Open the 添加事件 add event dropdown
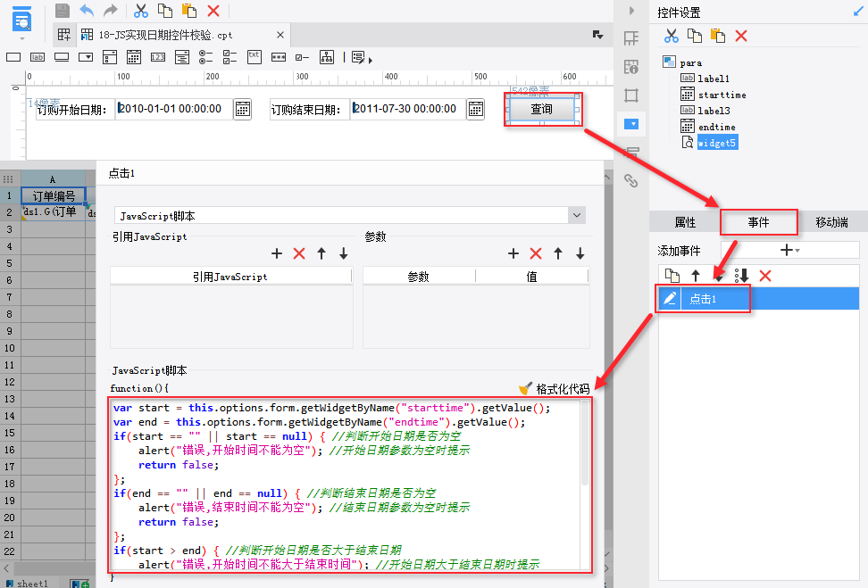868x588 pixels. click(790, 250)
